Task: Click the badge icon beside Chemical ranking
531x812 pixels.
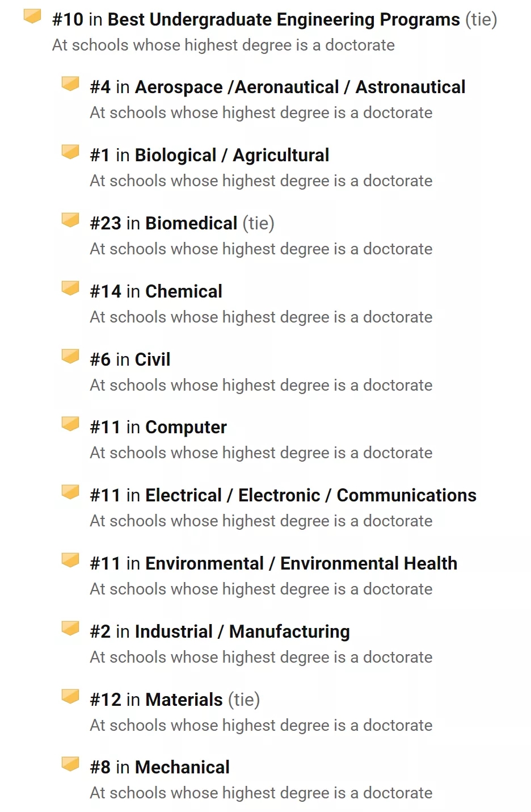Action: pyautogui.click(x=70, y=288)
